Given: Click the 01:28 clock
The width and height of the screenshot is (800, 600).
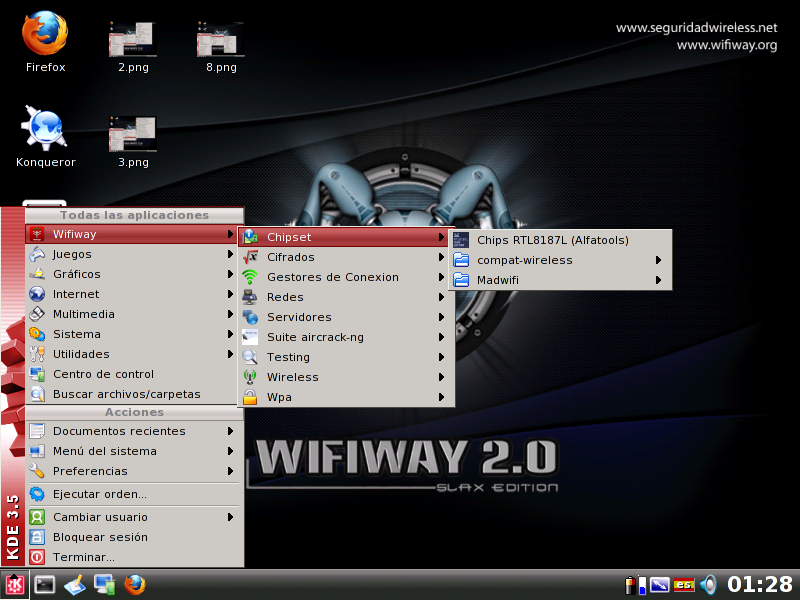Looking at the screenshot, I should point(760,585).
